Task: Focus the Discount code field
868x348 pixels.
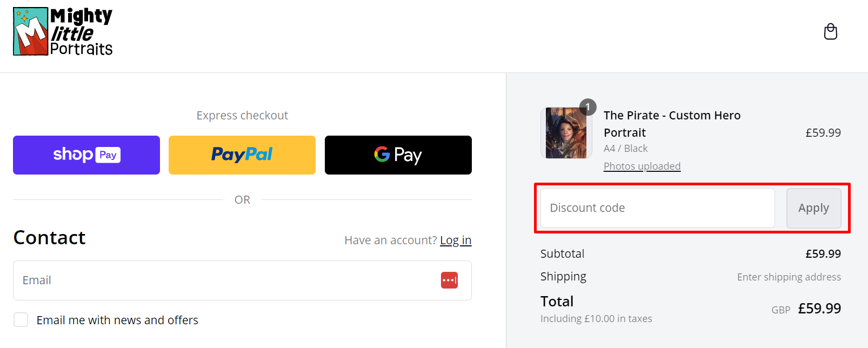Action: [657, 208]
